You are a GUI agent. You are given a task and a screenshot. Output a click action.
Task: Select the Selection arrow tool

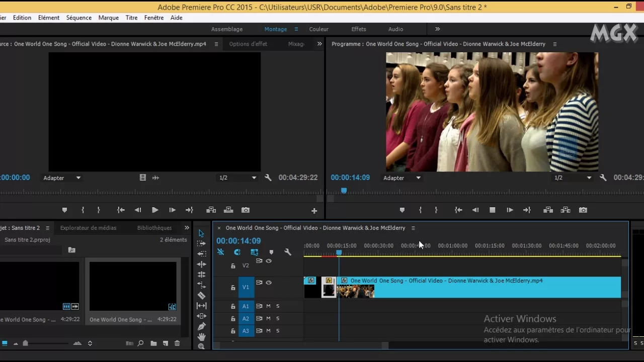point(201,233)
